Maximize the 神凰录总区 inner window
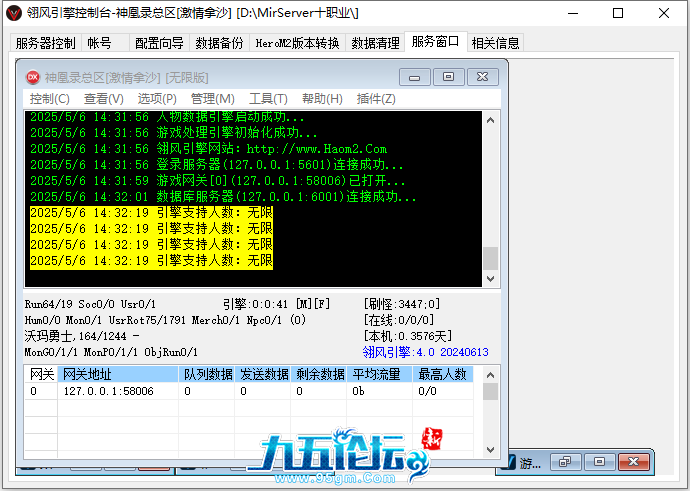690x491 pixels. 448,77
